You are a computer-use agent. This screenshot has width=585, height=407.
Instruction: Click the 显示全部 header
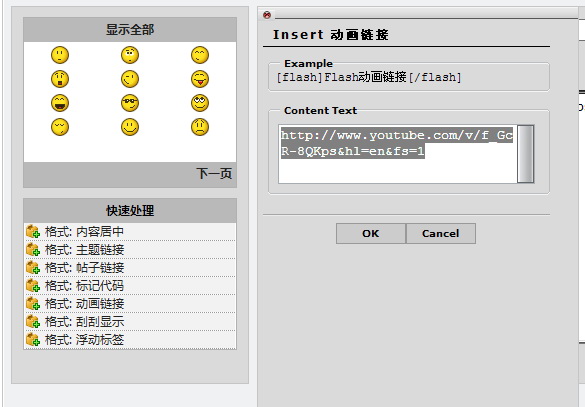[130, 29]
